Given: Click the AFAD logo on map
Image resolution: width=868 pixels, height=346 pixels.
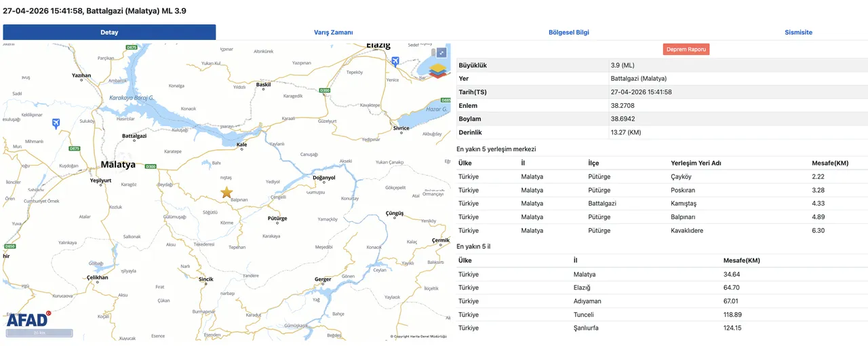Looking at the screenshot, I should coord(28,320).
